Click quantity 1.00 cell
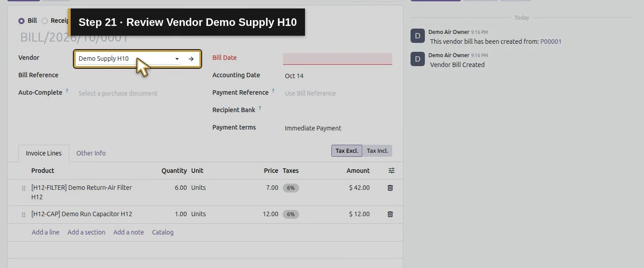 181,214
